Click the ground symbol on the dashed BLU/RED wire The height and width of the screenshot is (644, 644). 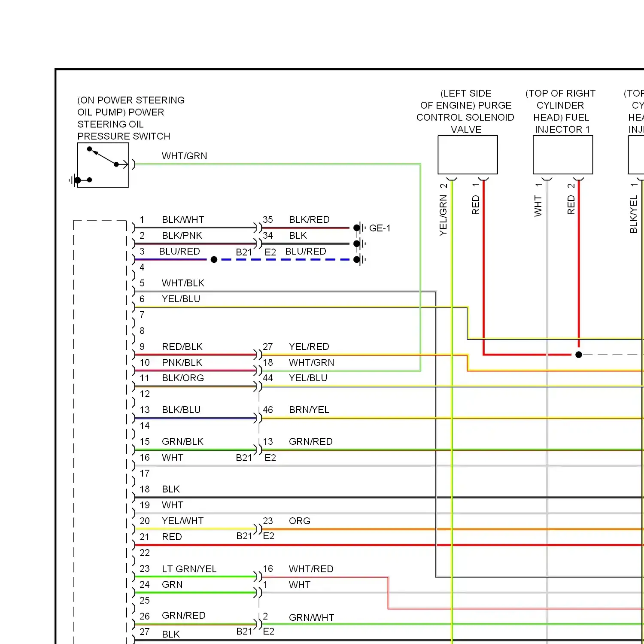click(x=359, y=260)
